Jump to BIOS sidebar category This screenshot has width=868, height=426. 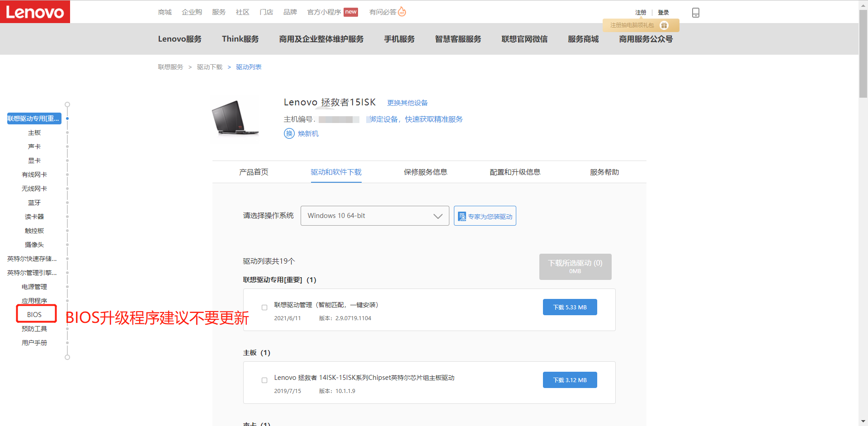(34, 314)
